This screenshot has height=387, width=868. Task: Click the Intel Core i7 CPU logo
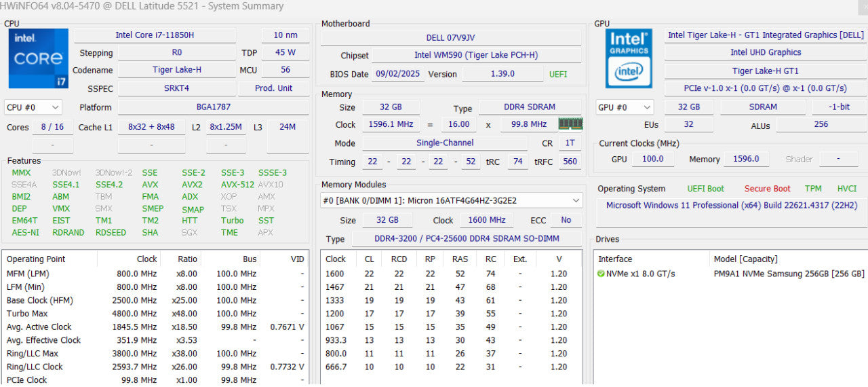(x=38, y=58)
